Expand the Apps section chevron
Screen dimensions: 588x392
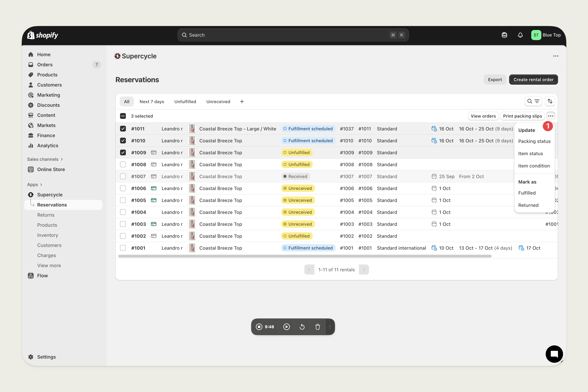(x=41, y=184)
